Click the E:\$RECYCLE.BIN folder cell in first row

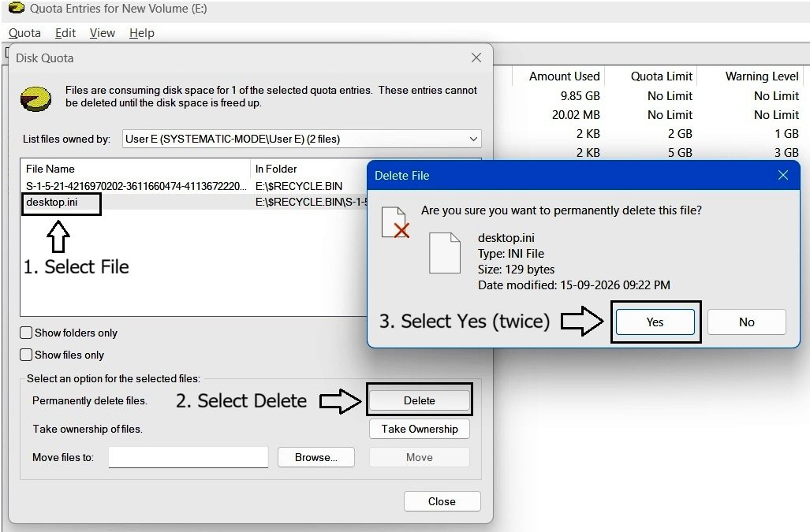click(299, 186)
